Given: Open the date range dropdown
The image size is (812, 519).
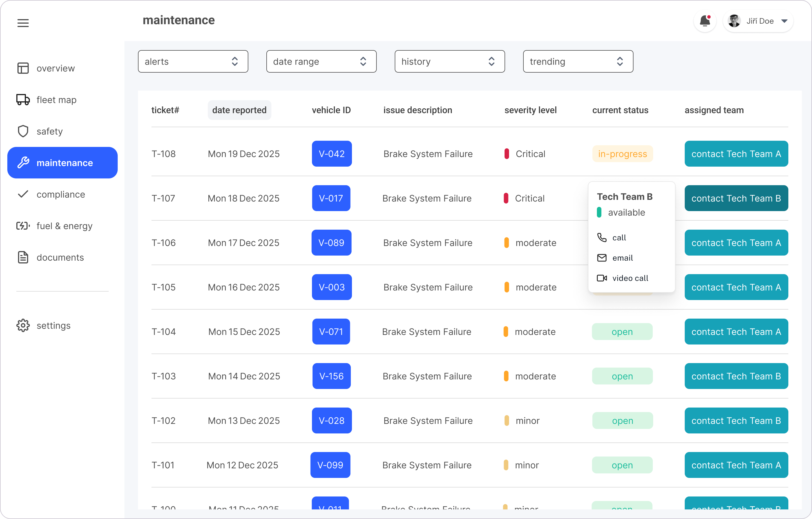Looking at the screenshot, I should (x=321, y=61).
